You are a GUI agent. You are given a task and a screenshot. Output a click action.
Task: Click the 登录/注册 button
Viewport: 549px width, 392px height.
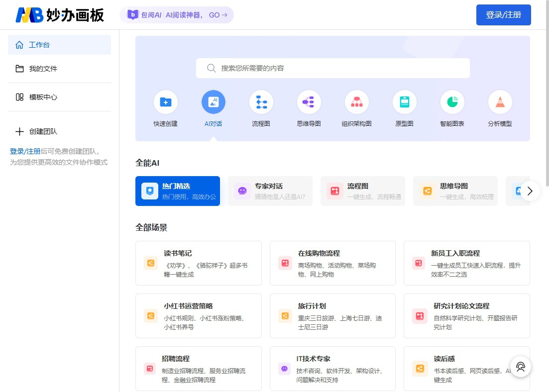[503, 15]
